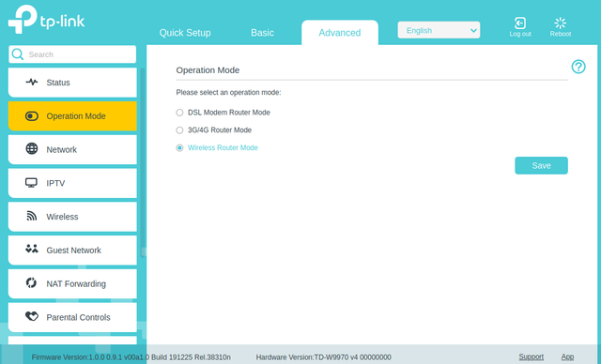Click the Operation Mode heading text
The image size is (601, 364).
click(208, 70)
